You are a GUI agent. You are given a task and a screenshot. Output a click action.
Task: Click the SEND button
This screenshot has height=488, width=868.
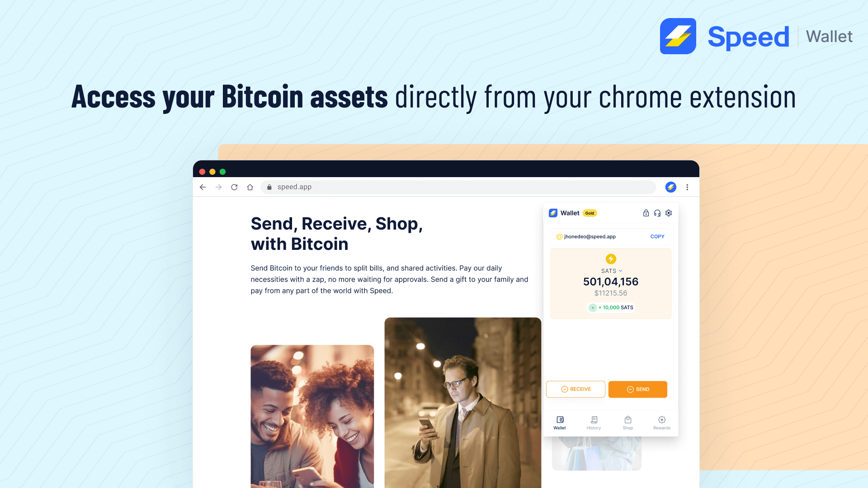(x=637, y=389)
